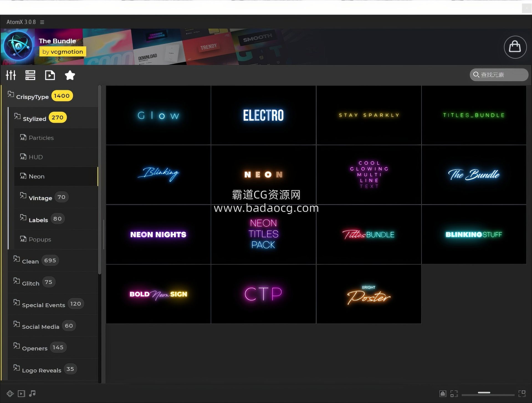Select the BLINKING STUFF preset thumbnail
The height and width of the screenshot is (403, 532).
coord(474,234)
